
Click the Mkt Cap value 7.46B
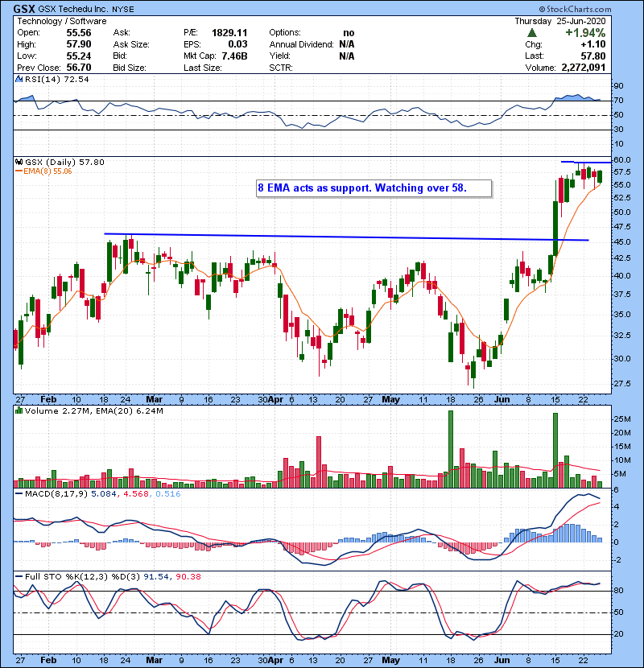click(234, 56)
